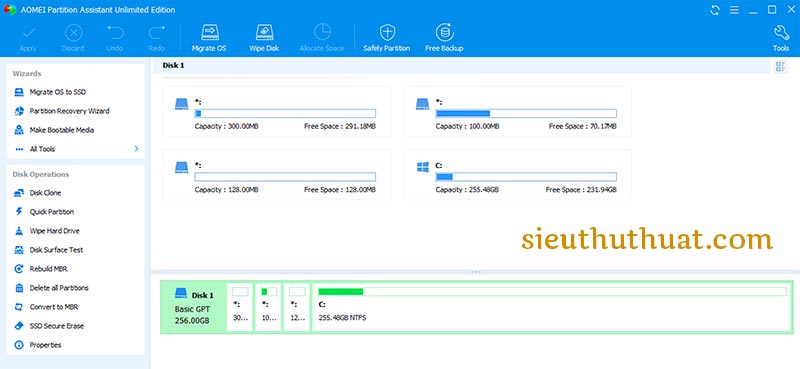Select C: 255.48GB NTFS in disk map
The image size is (800, 369).
(x=552, y=307)
